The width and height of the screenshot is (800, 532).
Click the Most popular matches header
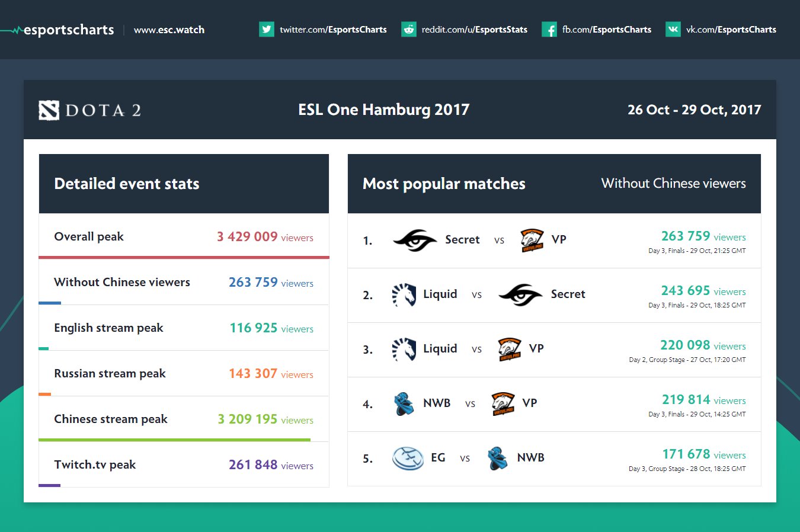click(x=444, y=184)
